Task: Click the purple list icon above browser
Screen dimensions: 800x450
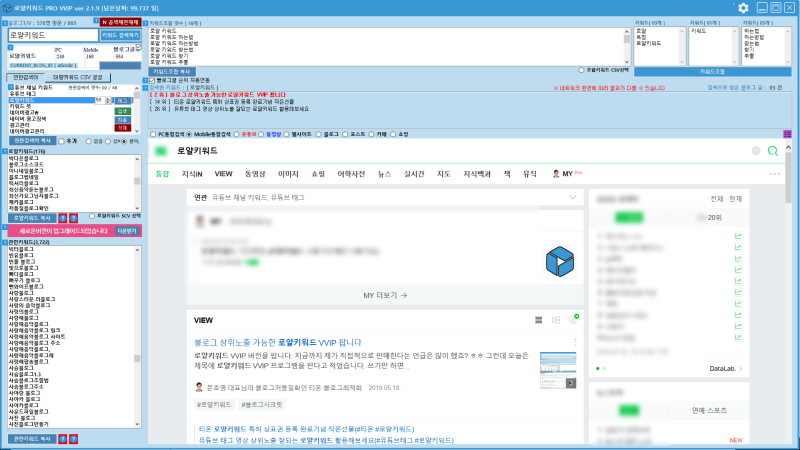Action: point(787,134)
